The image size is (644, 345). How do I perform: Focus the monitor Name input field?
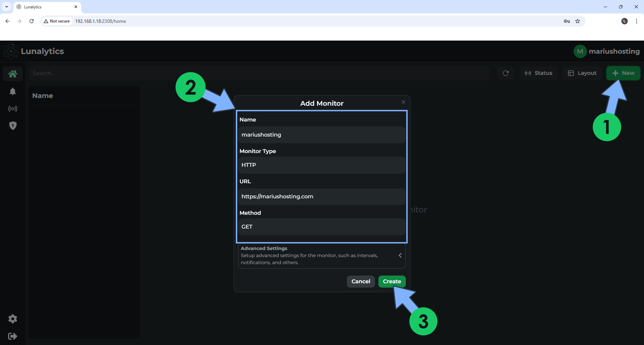322,135
